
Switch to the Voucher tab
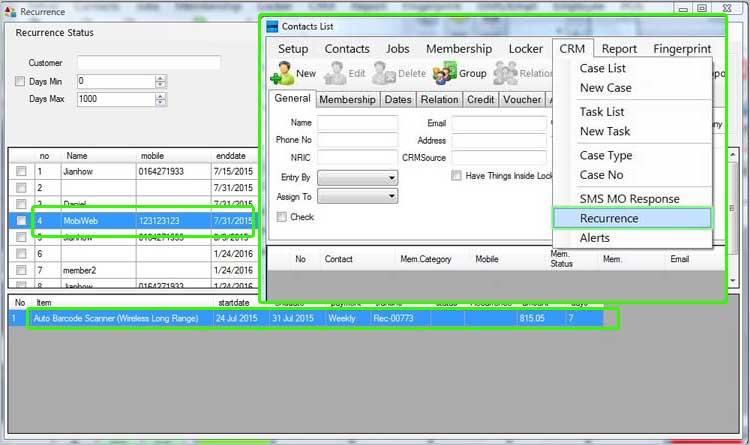522,100
